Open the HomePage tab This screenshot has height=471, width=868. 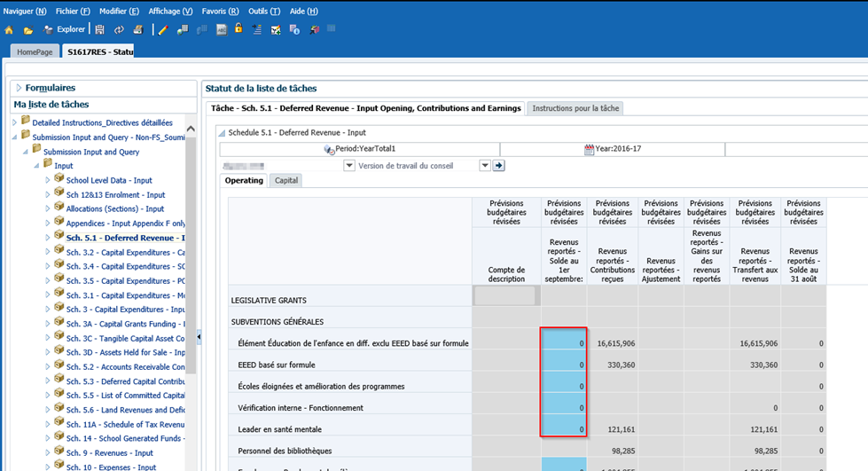35,52
